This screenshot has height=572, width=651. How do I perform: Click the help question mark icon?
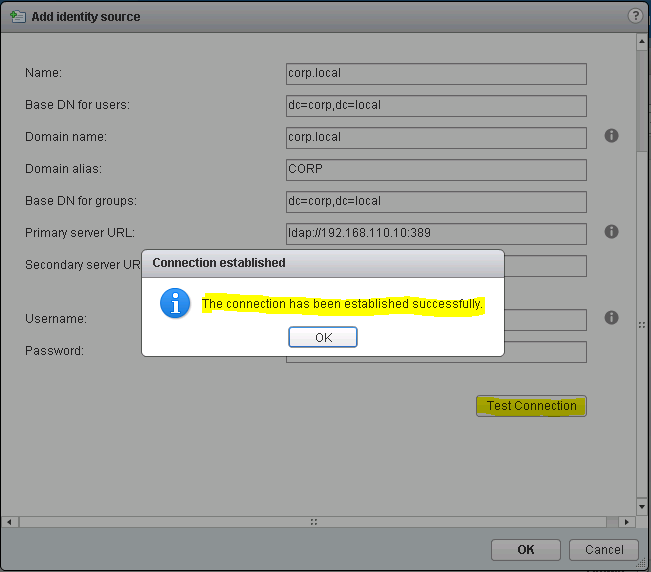(x=635, y=16)
